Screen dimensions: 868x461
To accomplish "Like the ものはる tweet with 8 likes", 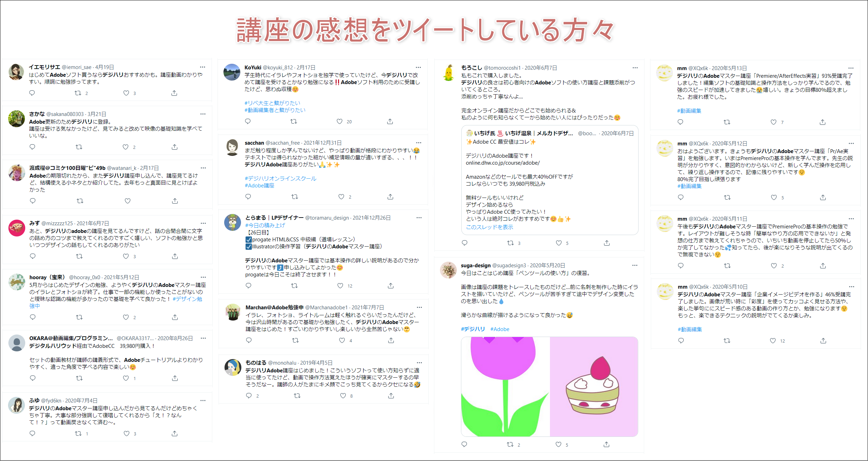I will 343,395.
